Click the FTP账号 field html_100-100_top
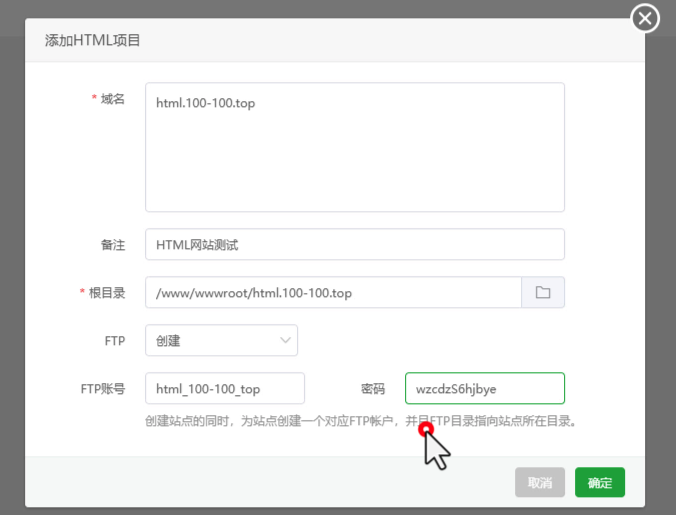This screenshot has width=676, height=515. pos(225,388)
